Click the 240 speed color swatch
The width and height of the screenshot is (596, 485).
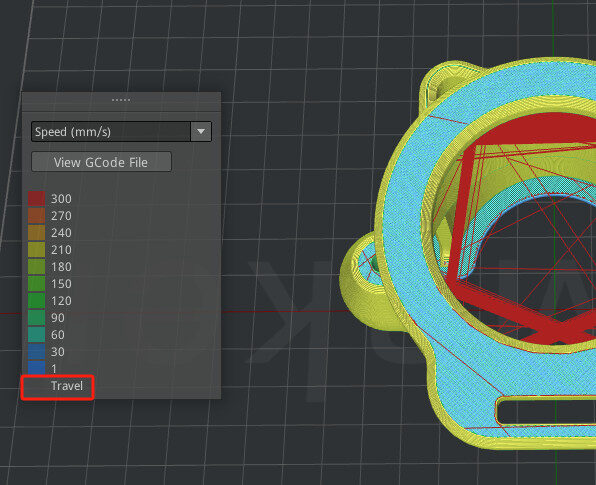coord(36,233)
